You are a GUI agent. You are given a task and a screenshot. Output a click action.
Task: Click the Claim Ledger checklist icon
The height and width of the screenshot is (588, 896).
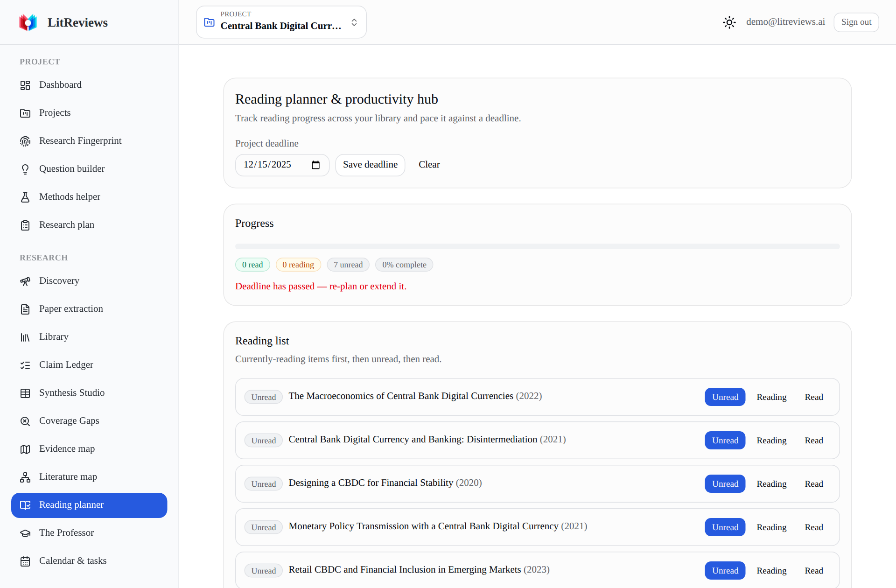(x=25, y=365)
